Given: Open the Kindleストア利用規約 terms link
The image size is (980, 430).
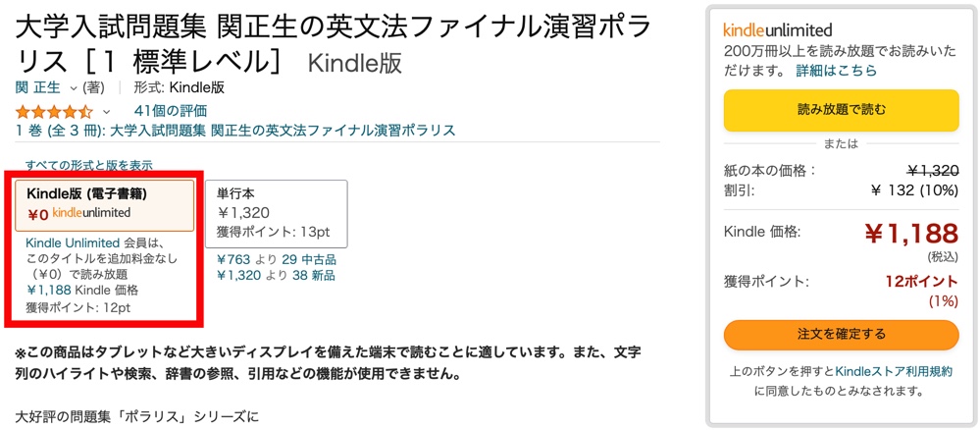Looking at the screenshot, I should [x=894, y=371].
